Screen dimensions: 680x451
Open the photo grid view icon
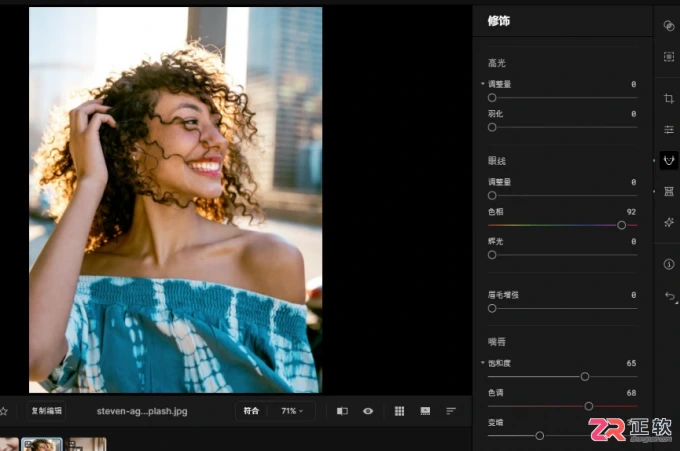[399, 411]
